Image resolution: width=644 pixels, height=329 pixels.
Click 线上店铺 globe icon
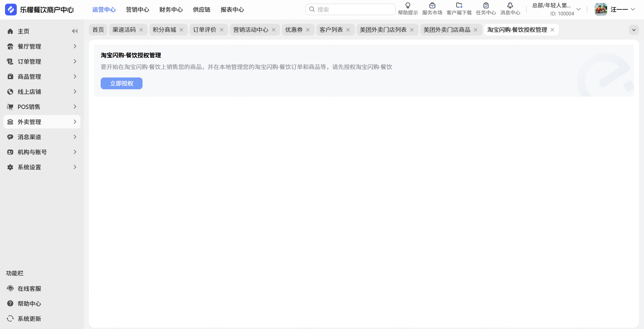click(x=10, y=92)
